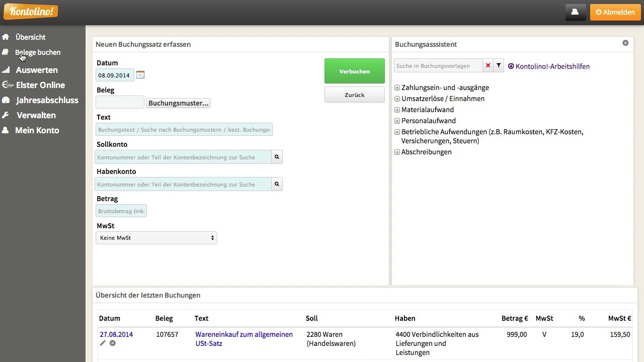Clear the Buchungsvorlagen search with red X

pos(488,66)
